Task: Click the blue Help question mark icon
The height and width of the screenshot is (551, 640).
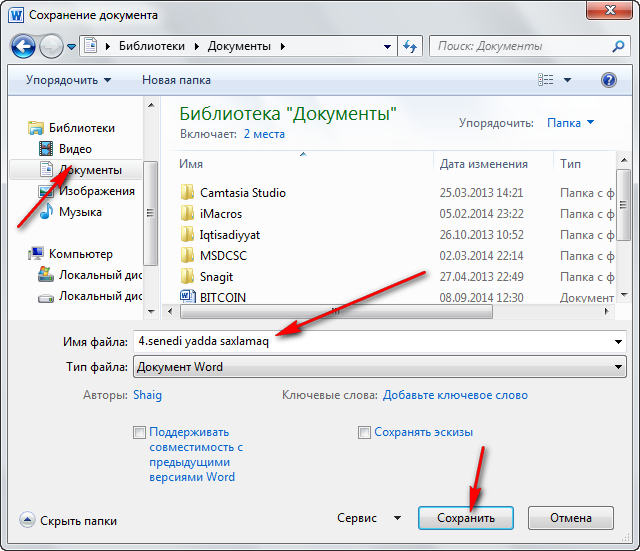Action: [609, 80]
